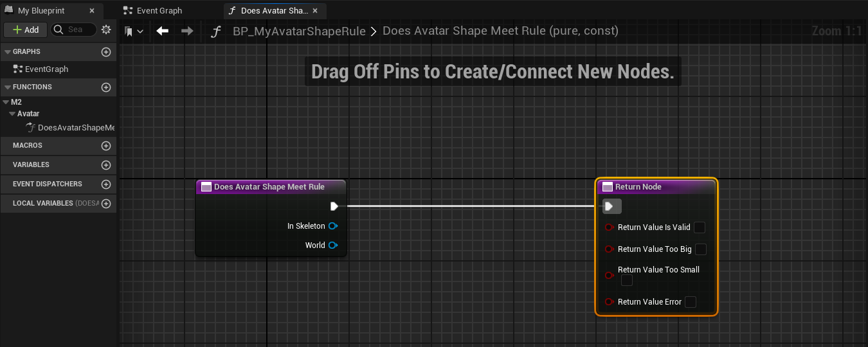Image resolution: width=868 pixels, height=347 pixels.
Task: Select DoesAvatarShapeMeetRule function in the tree
Action: point(75,128)
